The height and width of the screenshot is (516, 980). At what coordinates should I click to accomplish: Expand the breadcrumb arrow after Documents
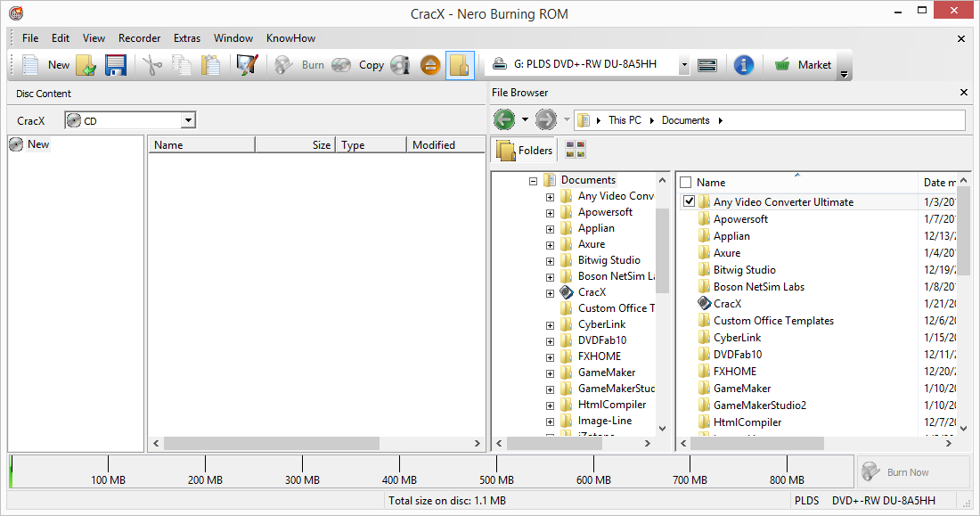[721, 120]
